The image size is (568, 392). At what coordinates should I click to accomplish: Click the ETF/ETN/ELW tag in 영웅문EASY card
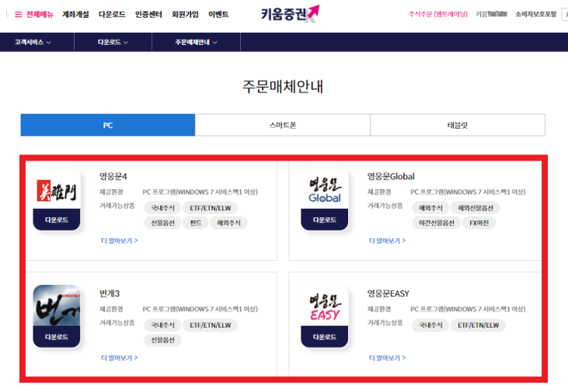[478, 325]
